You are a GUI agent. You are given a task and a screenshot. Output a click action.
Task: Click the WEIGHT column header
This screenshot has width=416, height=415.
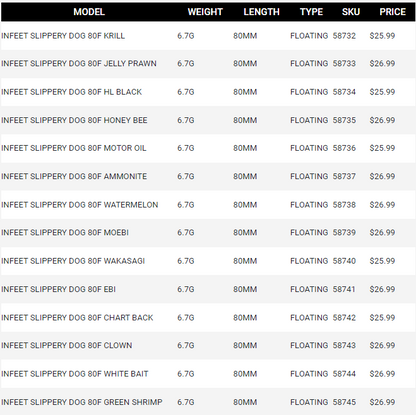pos(205,12)
